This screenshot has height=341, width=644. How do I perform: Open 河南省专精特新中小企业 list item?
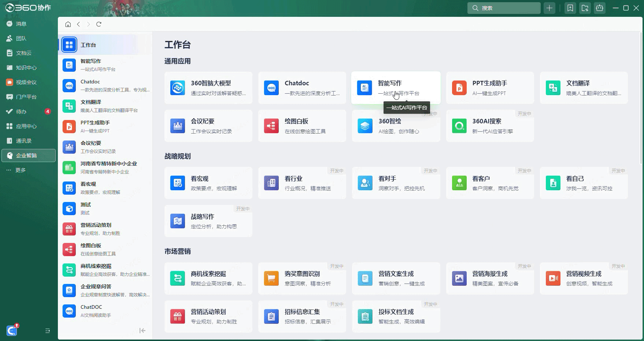[105, 168]
